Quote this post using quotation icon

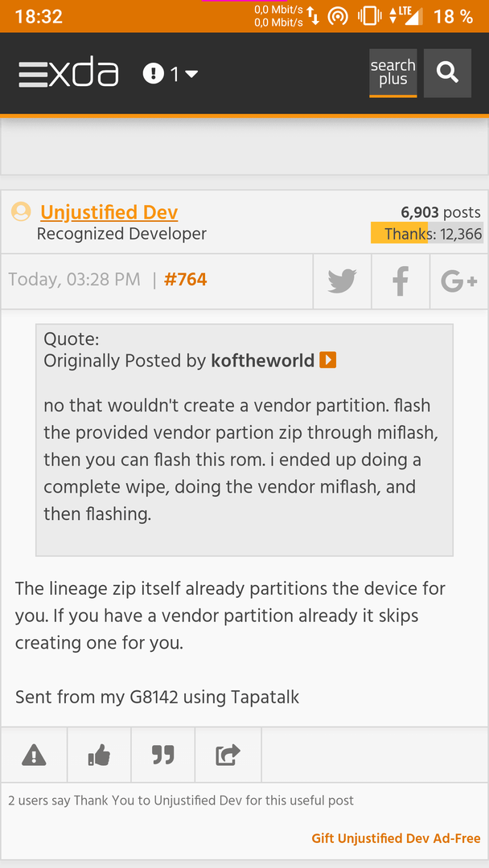coord(162,755)
